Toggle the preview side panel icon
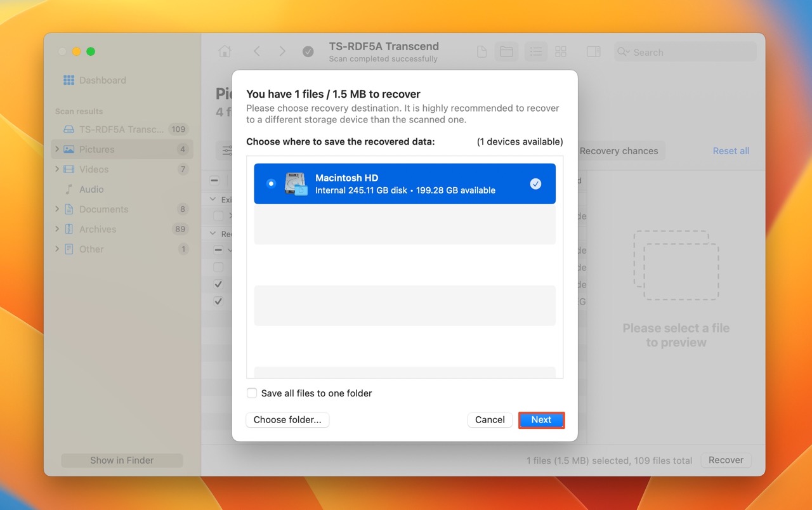 pos(594,52)
